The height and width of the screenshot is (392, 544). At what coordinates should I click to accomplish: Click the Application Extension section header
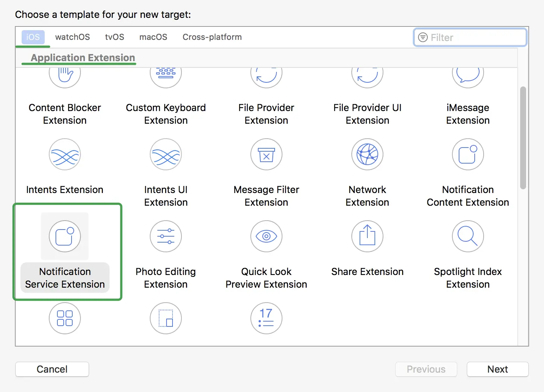pos(83,58)
